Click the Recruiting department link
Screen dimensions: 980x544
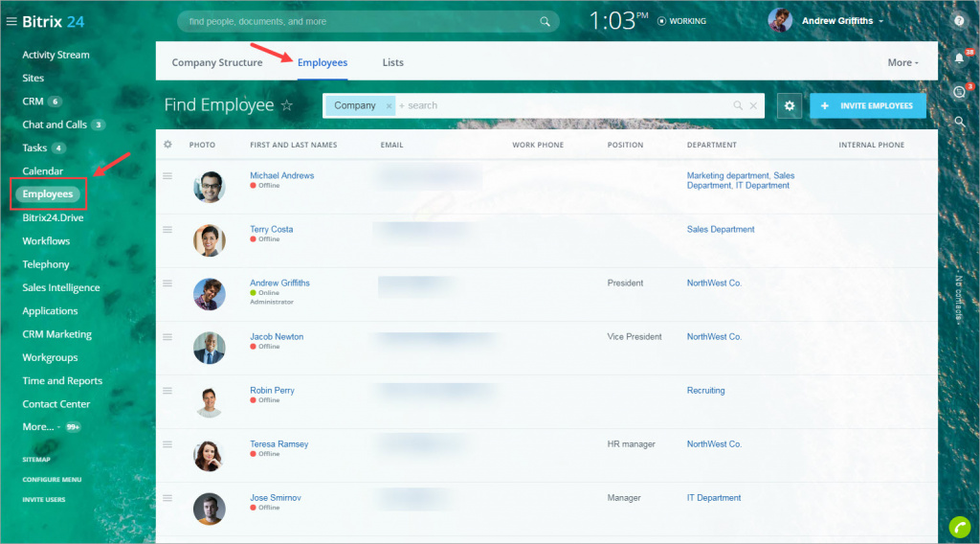point(705,390)
